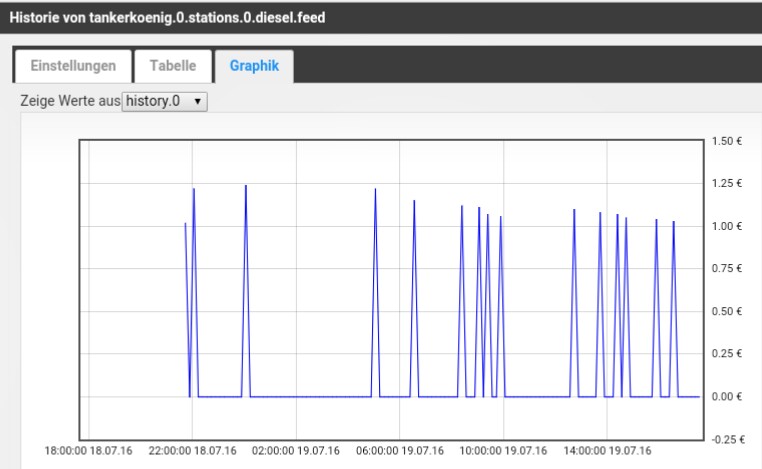
Task: Click the 22:00:00 18.07.16 time label
Action: (192, 451)
